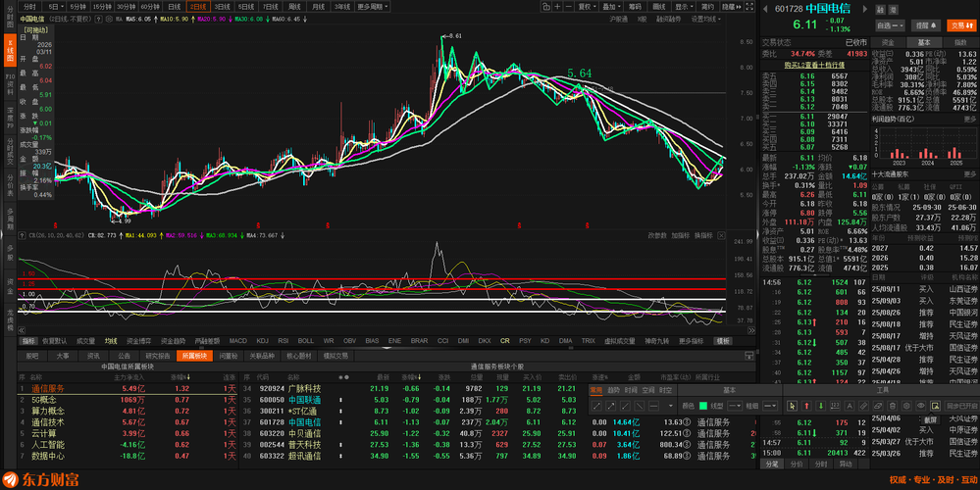
Task: Go to previous stock with left arrow
Action: pos(766,9)
